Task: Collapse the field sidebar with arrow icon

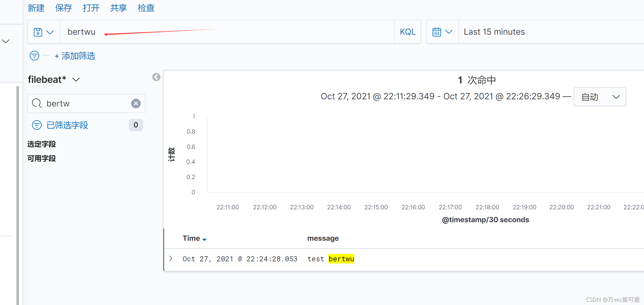Action: coord(156,77)
